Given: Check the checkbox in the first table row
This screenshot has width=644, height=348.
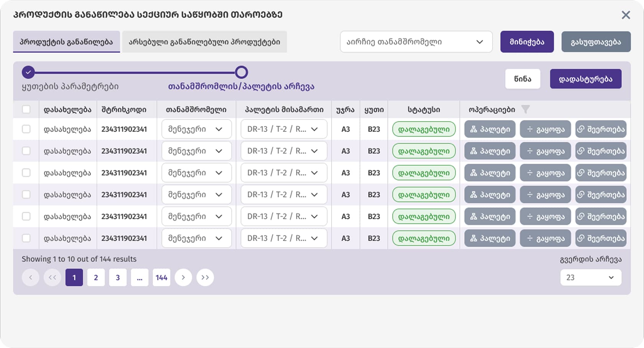Looking at the screenshot, I should tap(26, 129).
